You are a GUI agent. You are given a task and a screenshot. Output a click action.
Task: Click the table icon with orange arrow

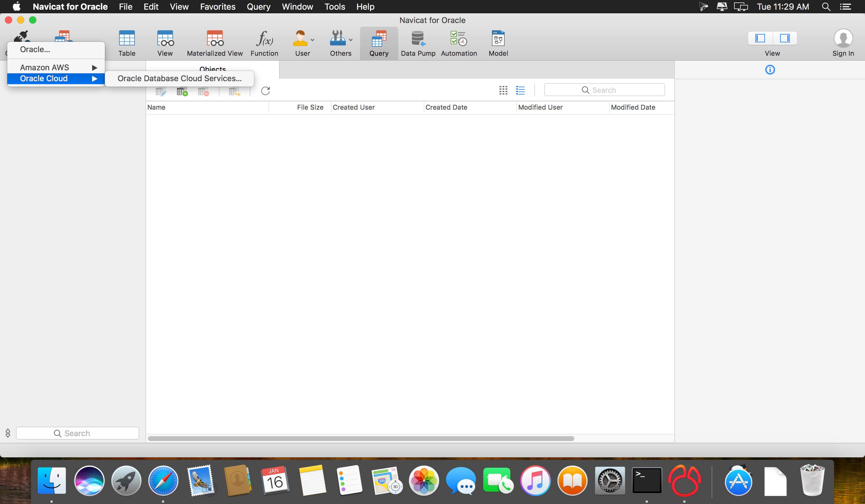pos(235,91)
